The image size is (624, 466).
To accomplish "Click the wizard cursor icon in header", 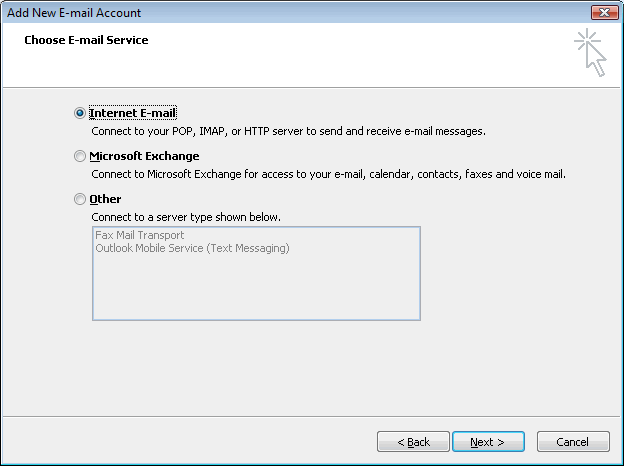I will click(x=590, y=53).
